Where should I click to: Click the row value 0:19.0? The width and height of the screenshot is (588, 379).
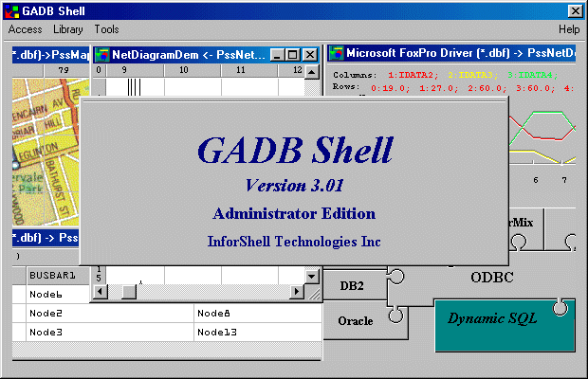click(391, 88)
